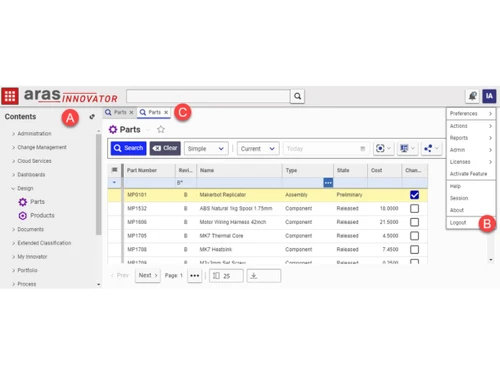This screenshot has height=375, width=500.
Task: Open the filter row arrow dropdown
Action: coord(114,183)
